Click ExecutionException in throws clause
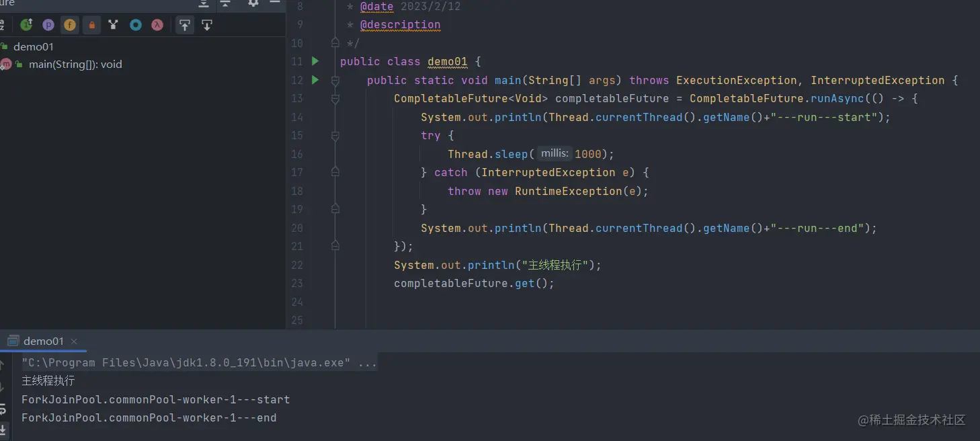 [736, 80]
